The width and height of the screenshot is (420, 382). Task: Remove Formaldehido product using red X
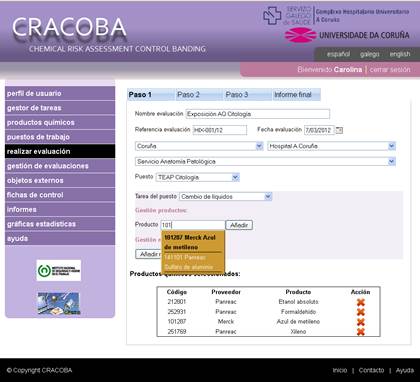coord(360,312)
